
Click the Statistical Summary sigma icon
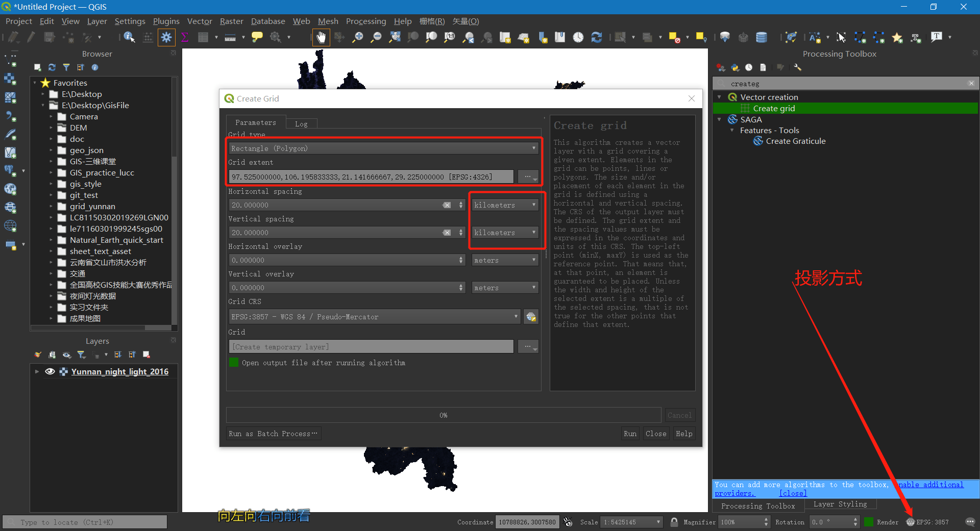coord(185,37)
